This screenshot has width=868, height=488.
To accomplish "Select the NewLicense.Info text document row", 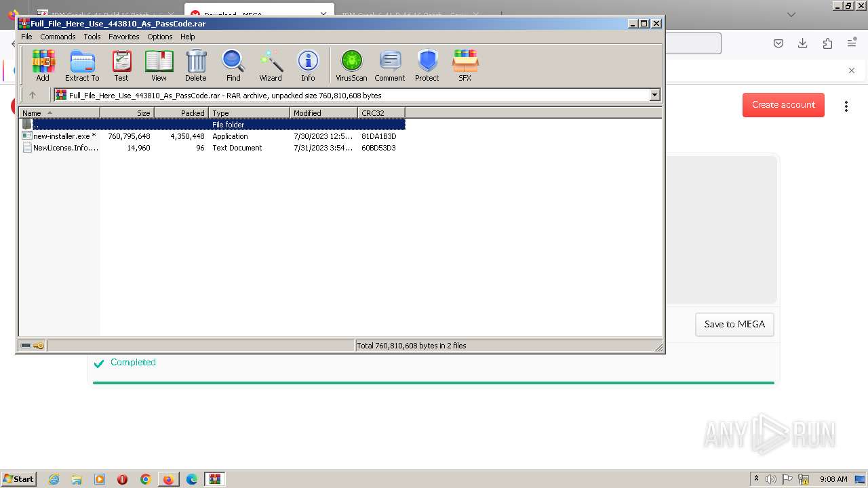I will pyautogui.click(x=212, y=148).
